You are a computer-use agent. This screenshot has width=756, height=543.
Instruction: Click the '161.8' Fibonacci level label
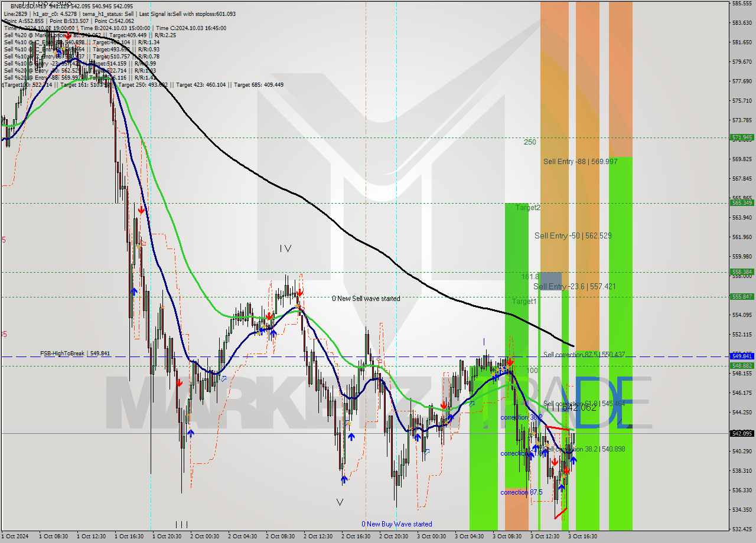click(x=530, y=276)
